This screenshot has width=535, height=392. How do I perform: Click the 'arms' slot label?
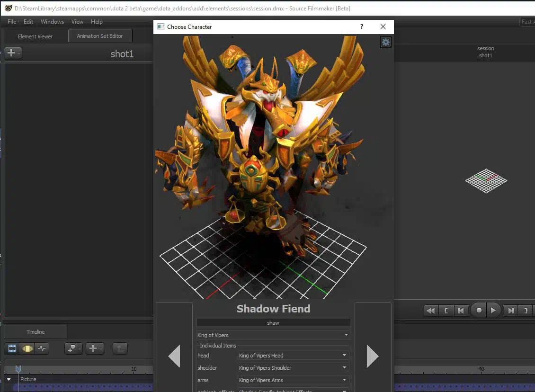coord(203,380)
